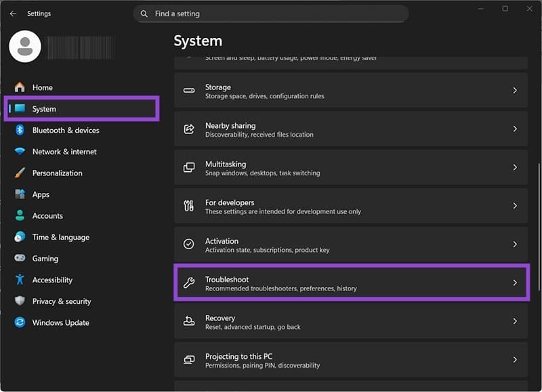Viewport: 542px width, 392px height.
Task: Expand the Troubleshoot section chevron
Action: [x=514, y=283]
